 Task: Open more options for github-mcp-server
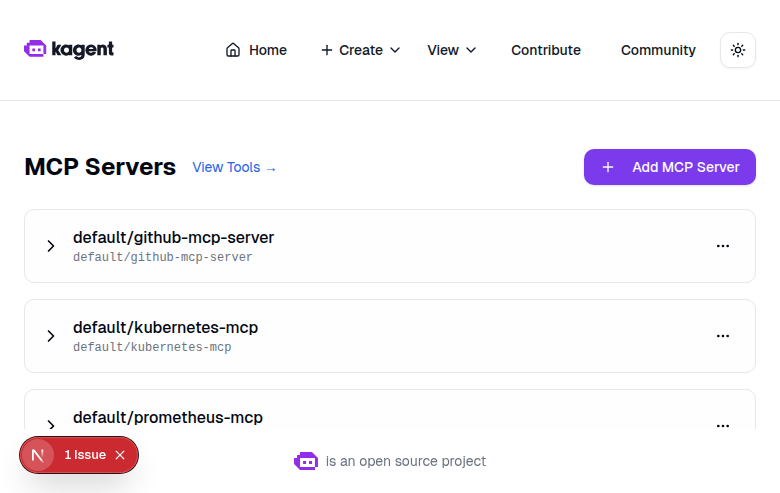click(x=723, y=246)
